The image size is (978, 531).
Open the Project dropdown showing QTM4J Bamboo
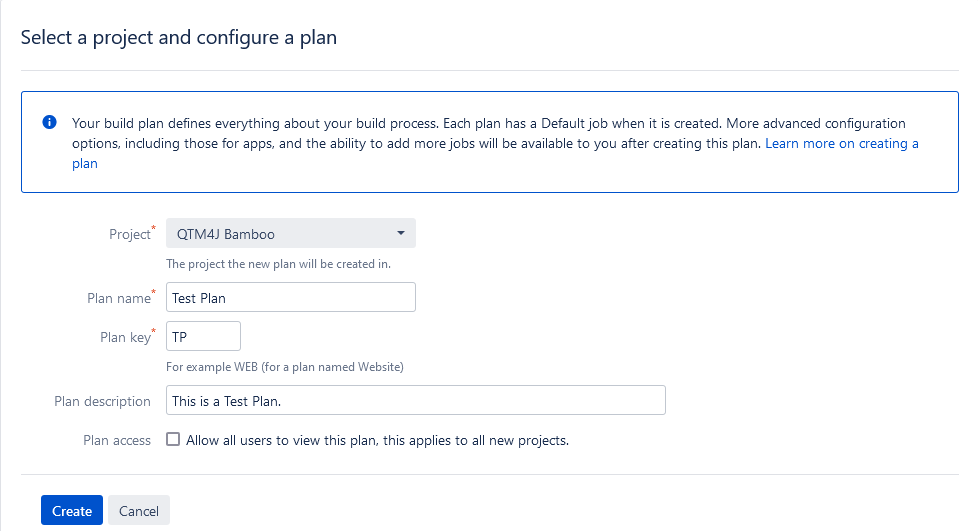(290, 234)
